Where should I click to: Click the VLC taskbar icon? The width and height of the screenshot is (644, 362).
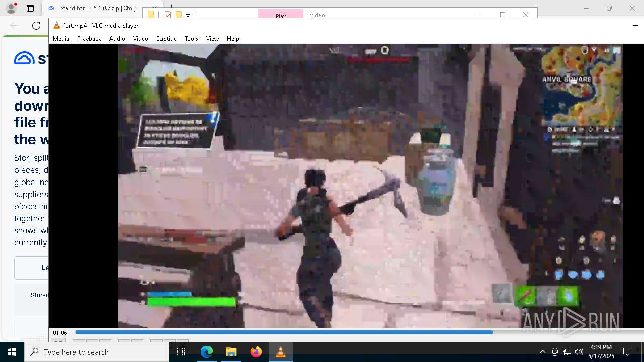pos(280,352)
